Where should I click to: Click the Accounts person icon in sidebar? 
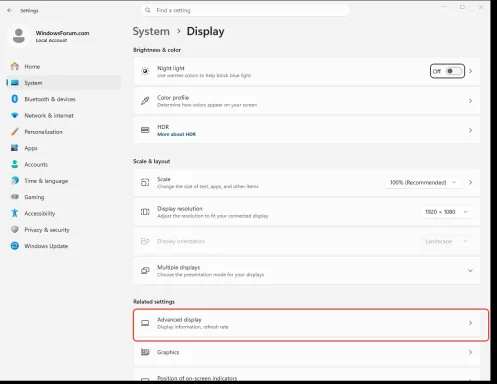[15, 164]
